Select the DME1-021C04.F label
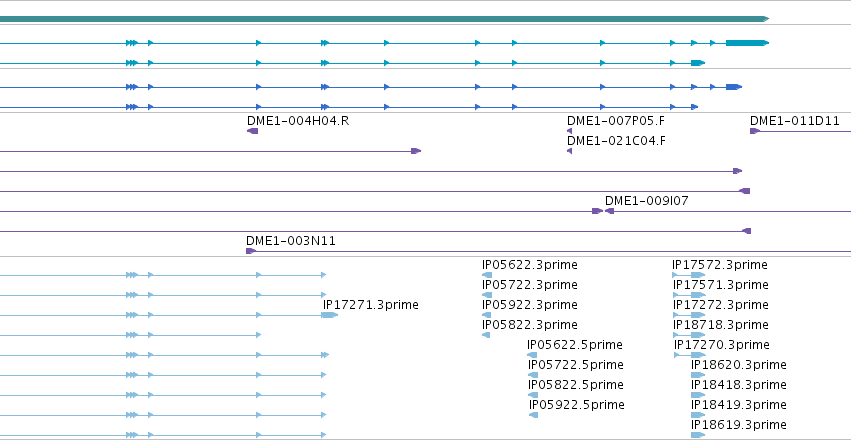 [616, 141]
